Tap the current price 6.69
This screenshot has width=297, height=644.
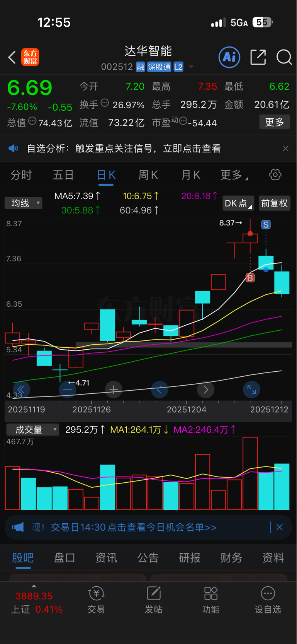30,88
